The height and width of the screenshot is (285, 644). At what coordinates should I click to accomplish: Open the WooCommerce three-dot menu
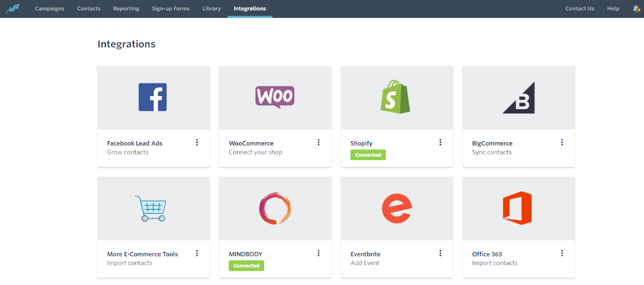coord(318,142)
